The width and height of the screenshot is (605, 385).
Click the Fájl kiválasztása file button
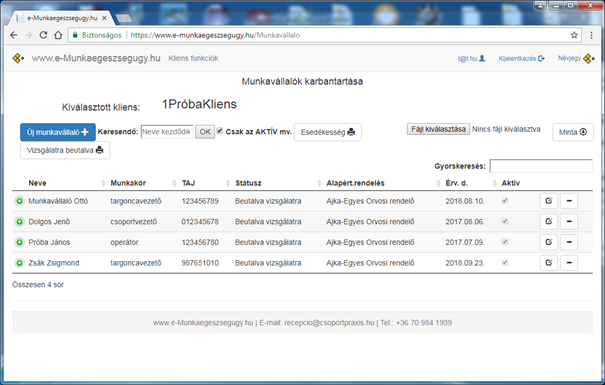tap(438, 129)
